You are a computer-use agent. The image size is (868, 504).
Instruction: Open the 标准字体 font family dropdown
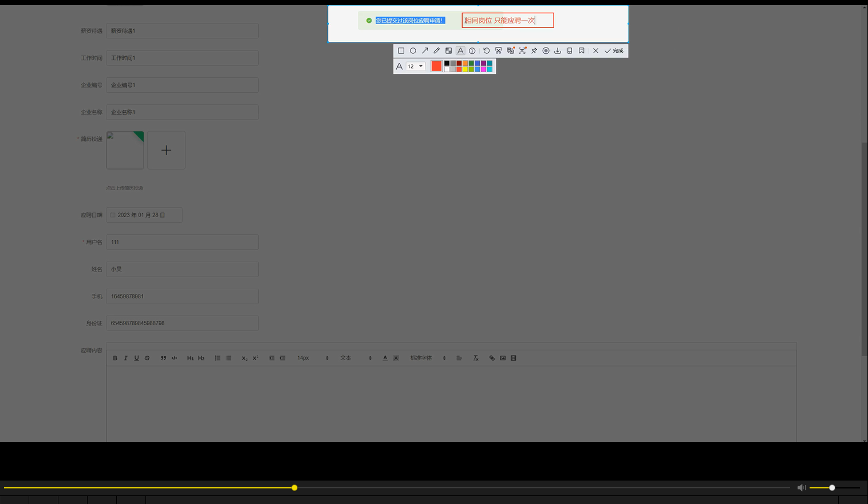[428, 358]
